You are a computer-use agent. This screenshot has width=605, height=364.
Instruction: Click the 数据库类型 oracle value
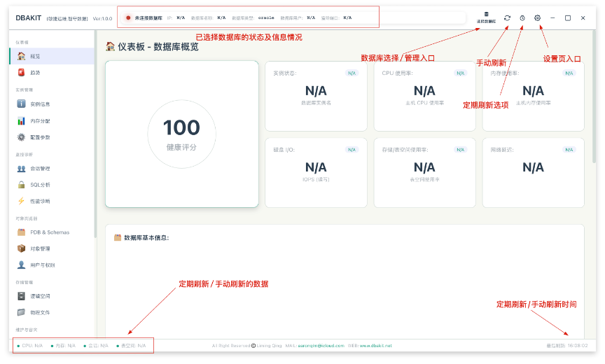266,17
